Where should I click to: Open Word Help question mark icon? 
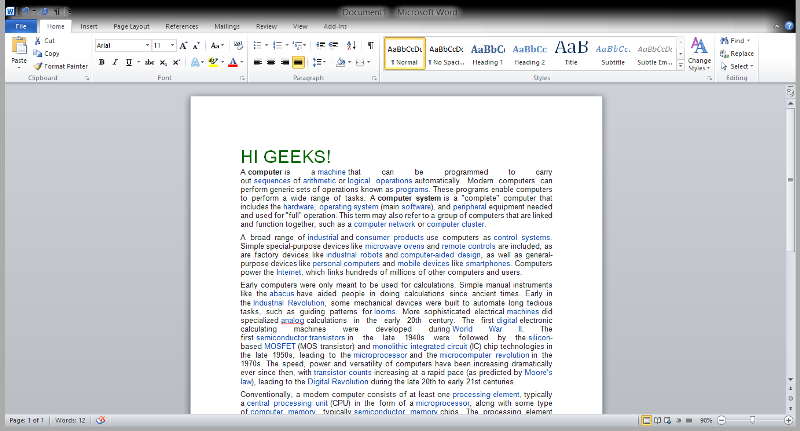789,26
